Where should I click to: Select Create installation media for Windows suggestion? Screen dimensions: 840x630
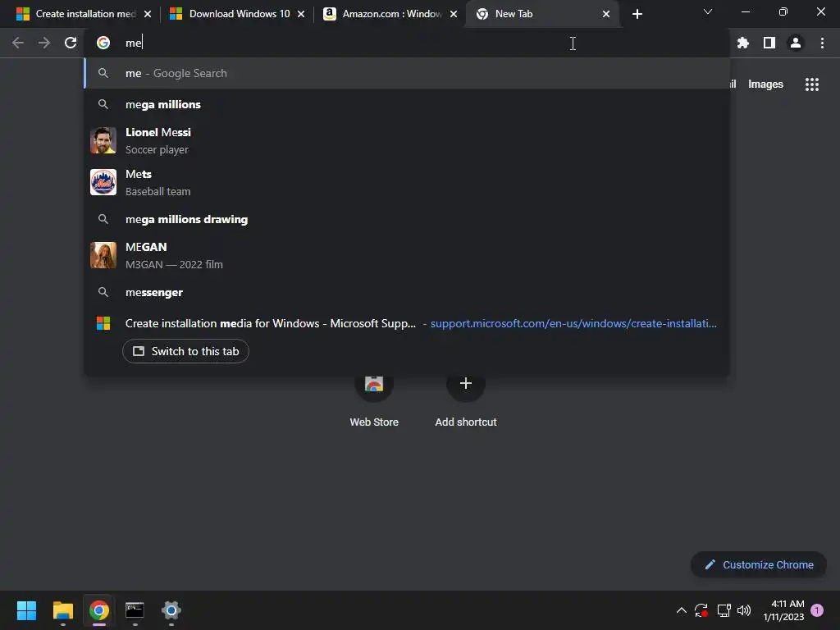pyautogui.click(x=407, y=323)
